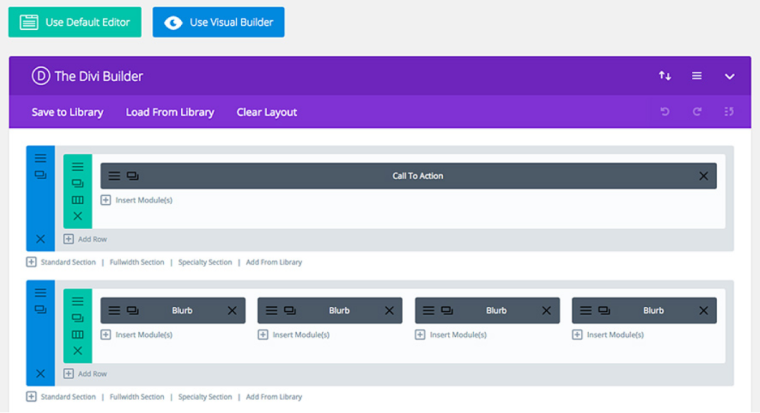The height and width of the screenshot is (413, 760).
Task: Redo the builder action
Action: tap(697, 111)
